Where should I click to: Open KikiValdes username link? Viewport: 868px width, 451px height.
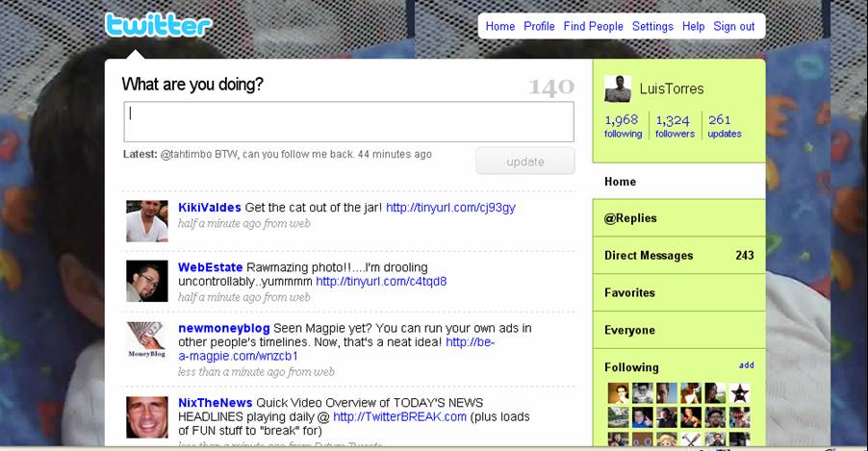point(209,208)
